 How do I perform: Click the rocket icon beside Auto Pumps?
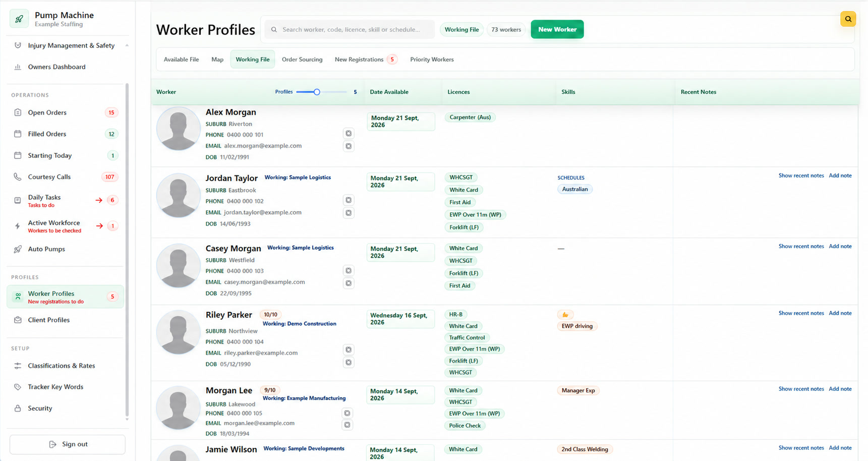pyautogui.click(x=18, y=249)
